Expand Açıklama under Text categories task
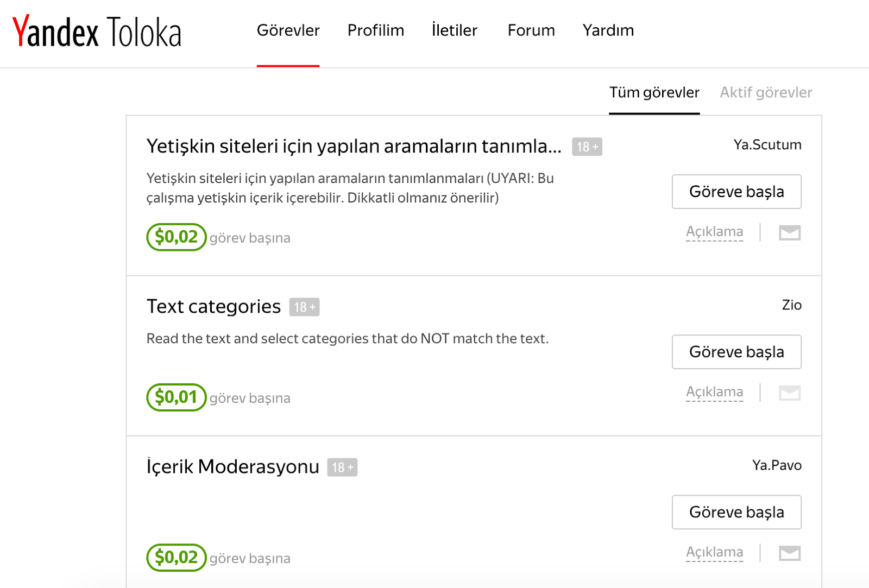The image size is (869, 588). click(714, 392)
